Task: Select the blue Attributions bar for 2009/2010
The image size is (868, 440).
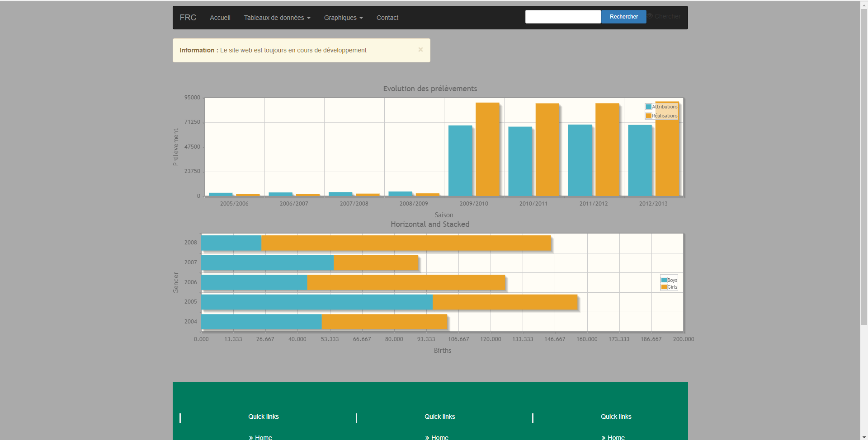Action: 460,161
